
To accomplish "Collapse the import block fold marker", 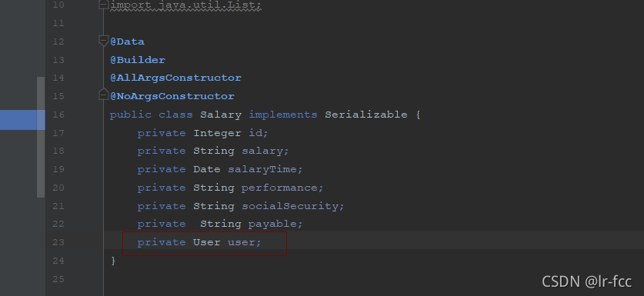I will [x=104, y=5].
